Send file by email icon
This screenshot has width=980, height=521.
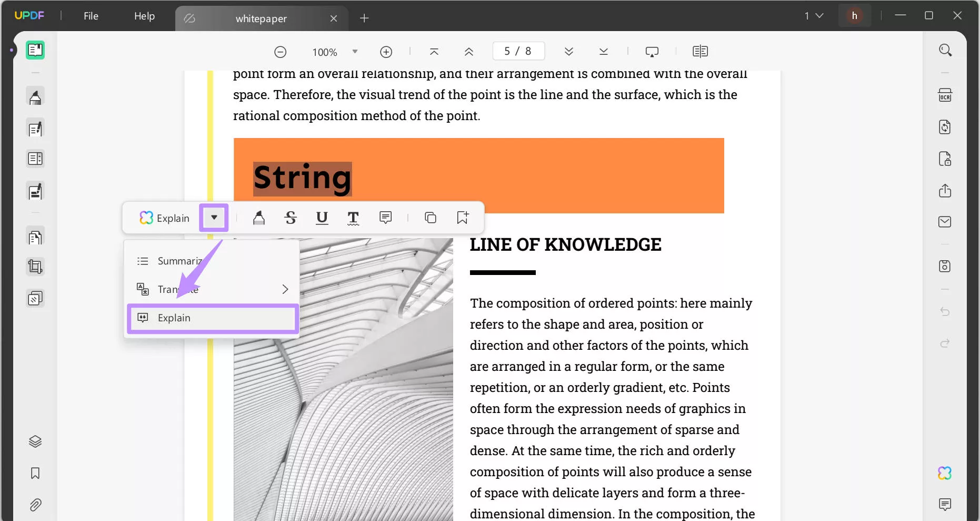[x=945, y=222]
